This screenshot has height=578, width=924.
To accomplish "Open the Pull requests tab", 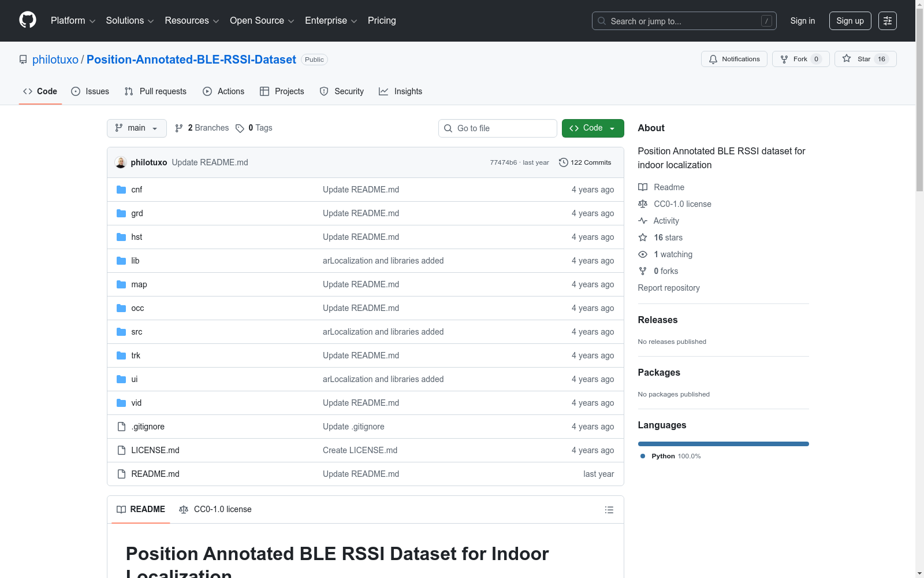I will point(155,91).
